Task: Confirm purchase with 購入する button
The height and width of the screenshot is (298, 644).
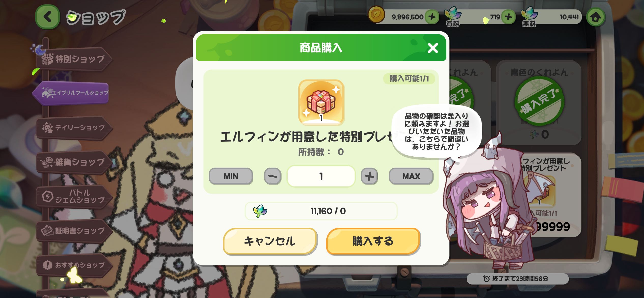Action: point(373,241)
